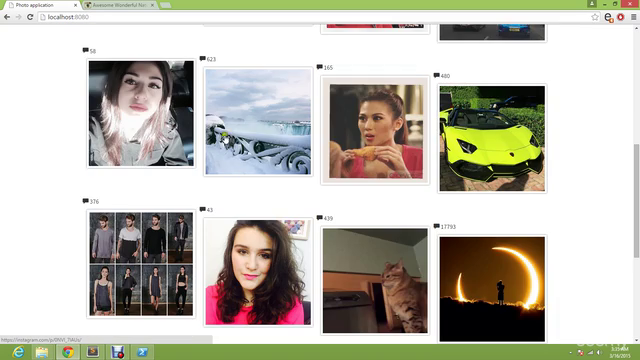Open the woman in pink top selfie
This screenshot has width=640, height=360.
(258, 272)
